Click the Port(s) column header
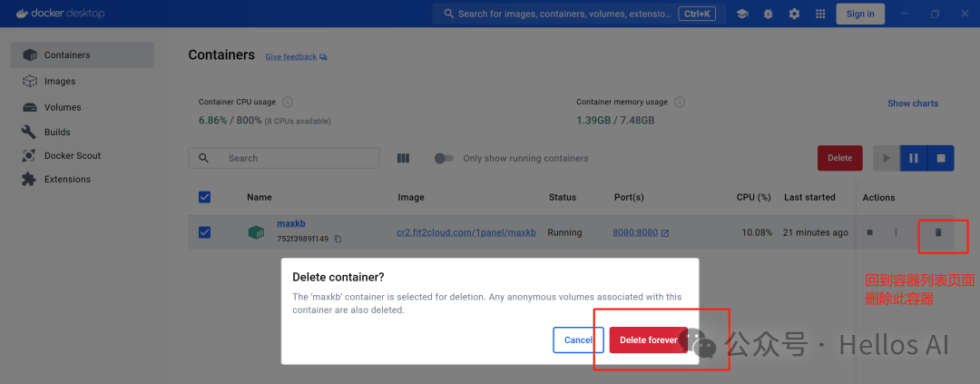This screenshot has width=980, height=384. coord(629,197)
